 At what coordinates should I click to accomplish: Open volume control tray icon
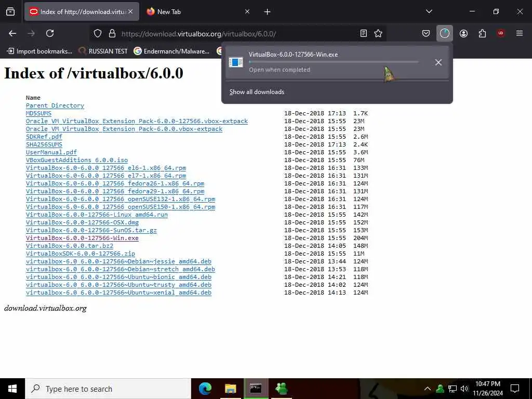coord(464,389)
